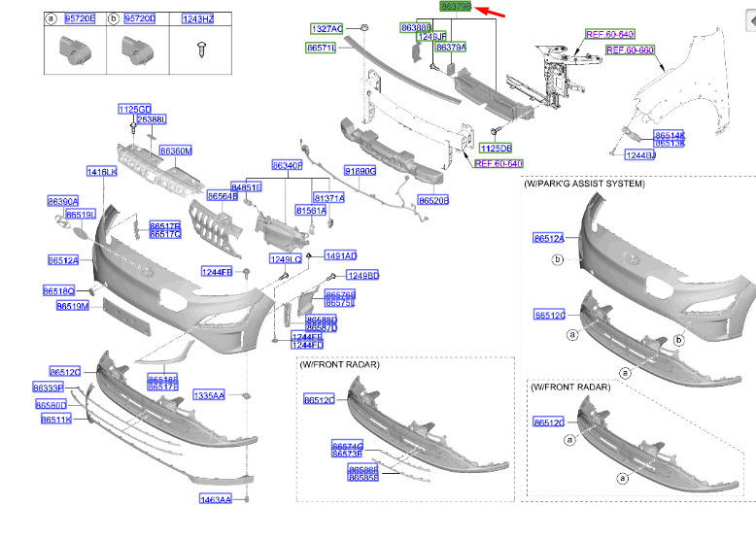Select part label 86571L

coord(321,48)
